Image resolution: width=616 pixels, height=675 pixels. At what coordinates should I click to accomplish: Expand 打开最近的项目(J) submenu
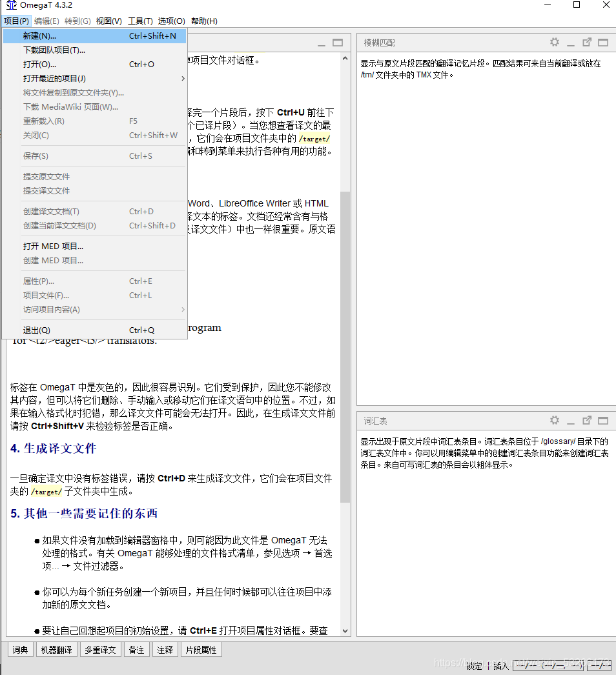(95, 79)
